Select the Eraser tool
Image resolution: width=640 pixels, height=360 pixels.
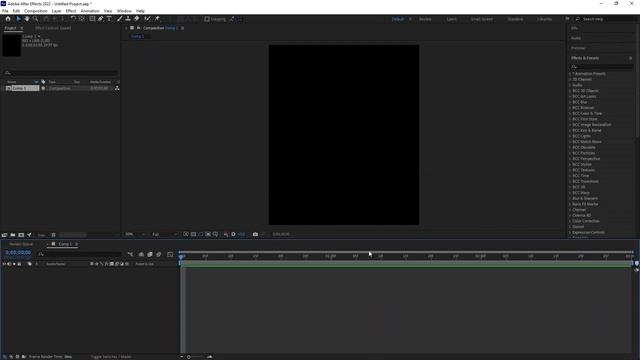click(136, 19)
